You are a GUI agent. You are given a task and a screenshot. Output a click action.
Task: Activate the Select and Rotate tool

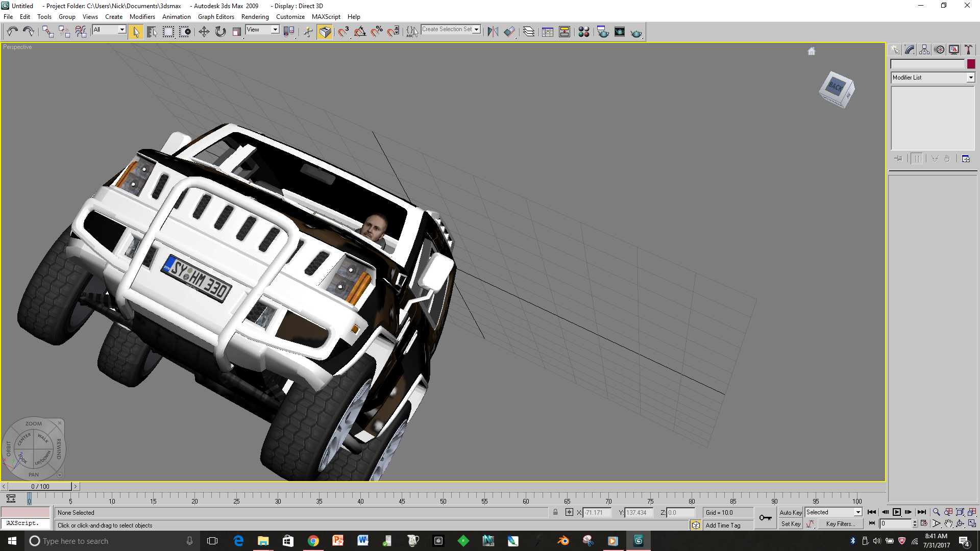point(220,32)
